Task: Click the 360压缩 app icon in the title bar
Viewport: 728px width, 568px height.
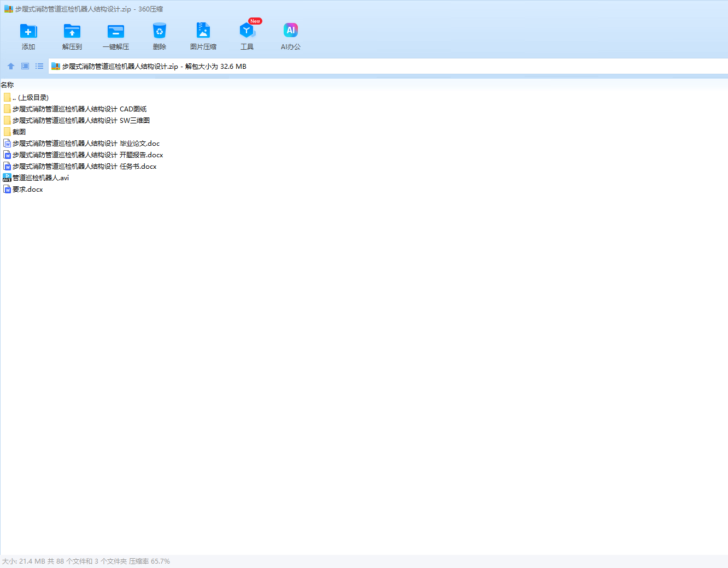Action: pos(8,9)
